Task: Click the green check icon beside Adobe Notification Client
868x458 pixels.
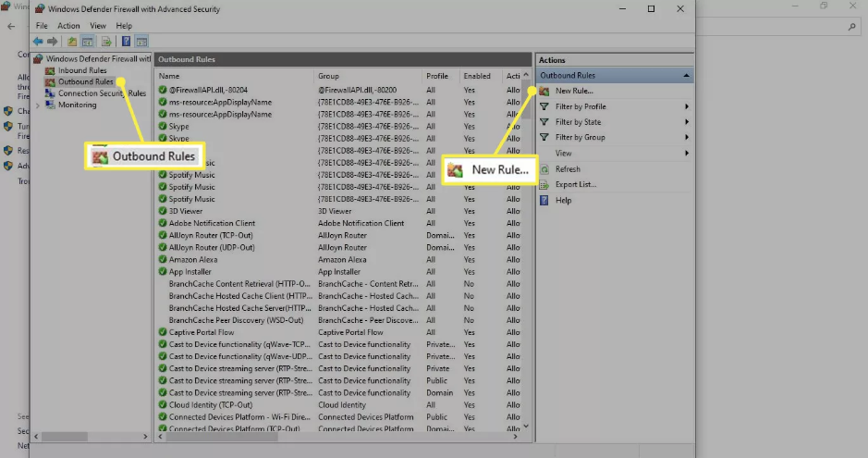Action: [162, 223]
